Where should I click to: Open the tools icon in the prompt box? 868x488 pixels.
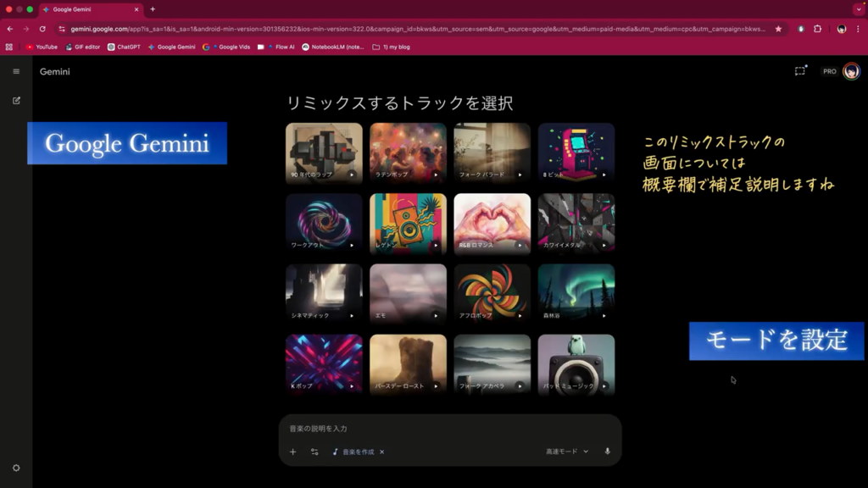click(x=314, y=452)
